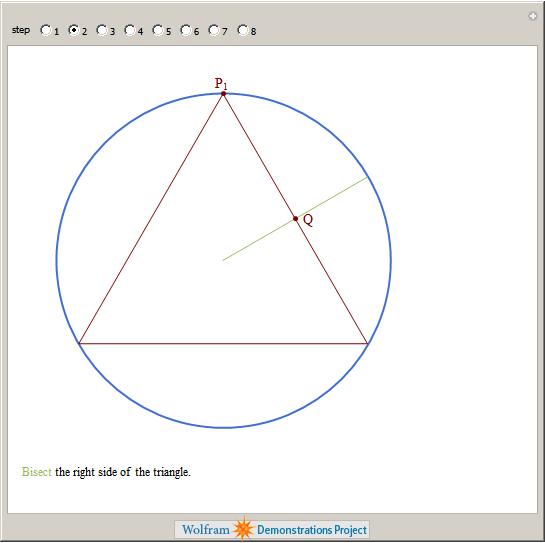The width and height of the screenshot is (545, 543).
Task: Click the green word Bisect
Action: (36, 472)
